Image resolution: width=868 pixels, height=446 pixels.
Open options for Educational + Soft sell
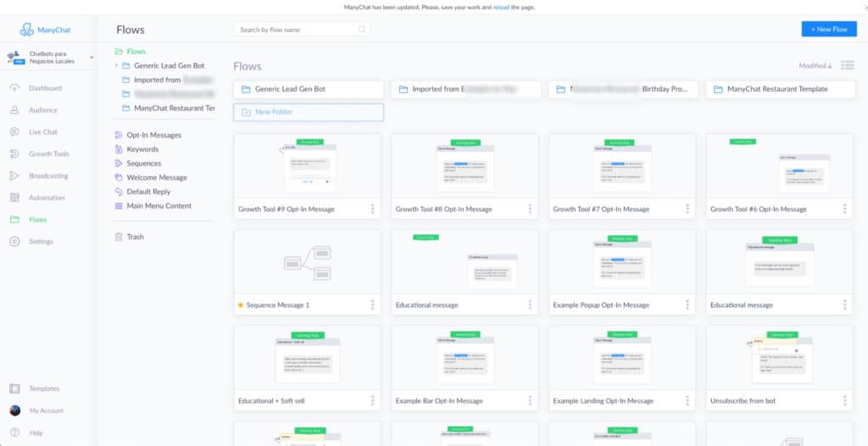point(373,400)
